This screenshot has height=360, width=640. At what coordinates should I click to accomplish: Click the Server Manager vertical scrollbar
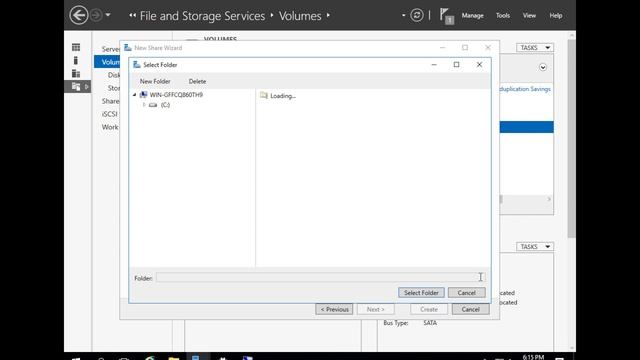pos(571,139)
